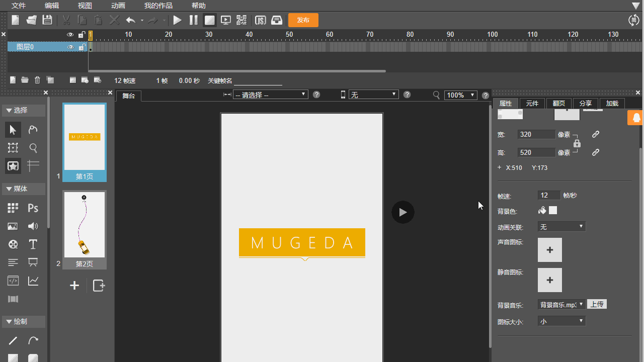The height and width of the screenshot is (362, 644).
Task: Select the zoom magnifier tool
Action: tap(33, 148)
